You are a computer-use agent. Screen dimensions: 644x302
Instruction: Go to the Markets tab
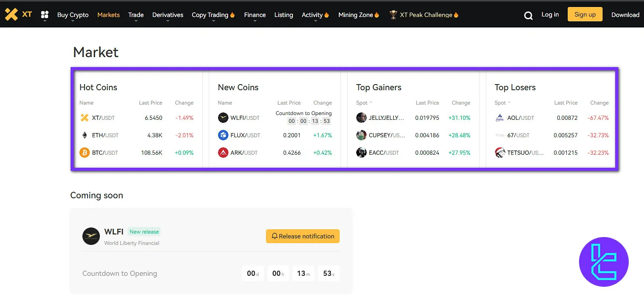(x=109, y=15)
